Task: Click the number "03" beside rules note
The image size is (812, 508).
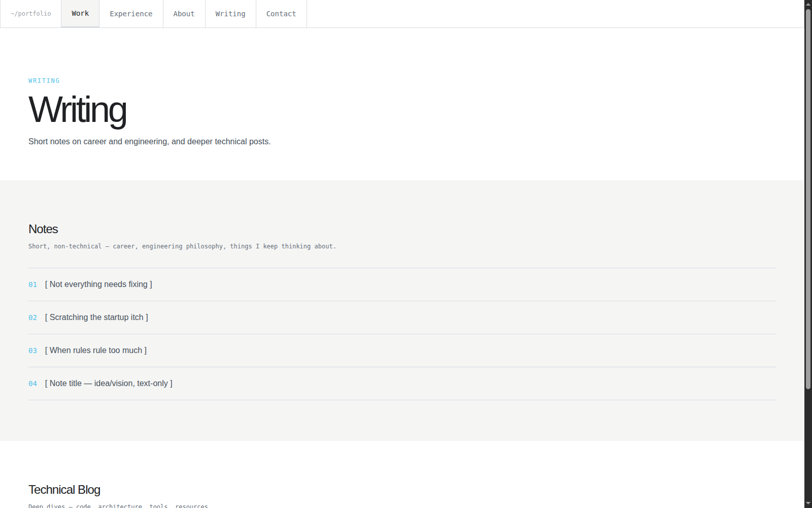Action: 32,351
